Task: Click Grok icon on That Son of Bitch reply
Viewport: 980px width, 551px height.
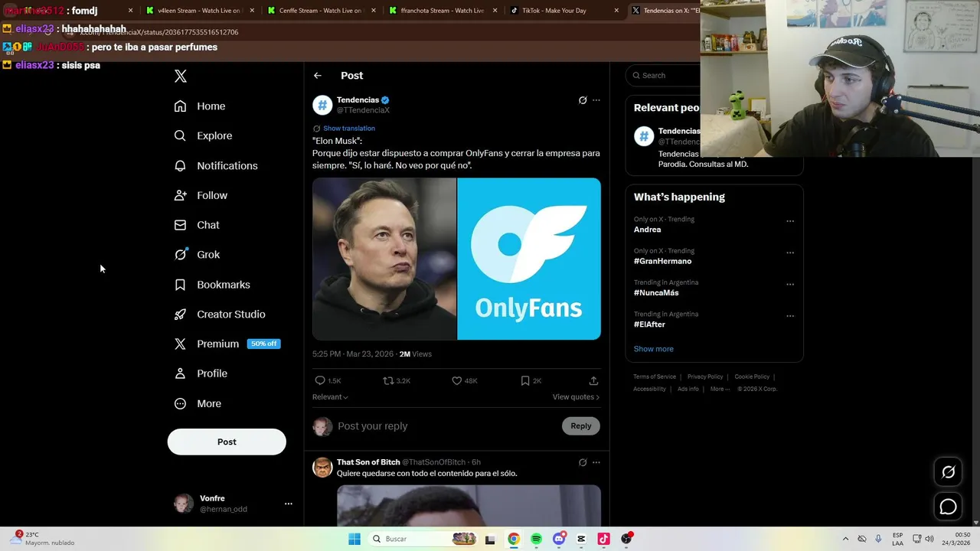Action: click(x=583, y=462)
